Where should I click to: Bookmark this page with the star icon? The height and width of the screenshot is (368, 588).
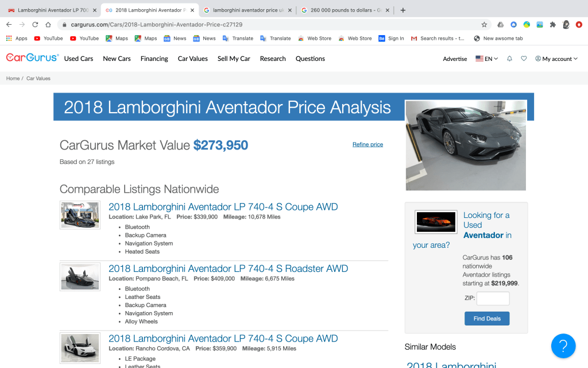pos(484,25)
